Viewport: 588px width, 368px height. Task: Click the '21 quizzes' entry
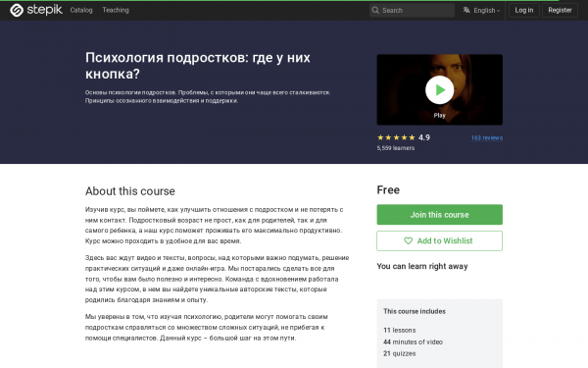coord(400,353)
